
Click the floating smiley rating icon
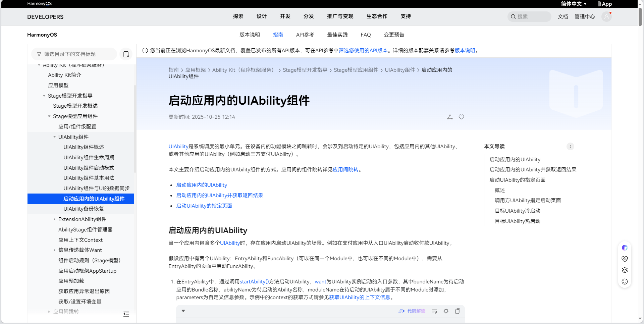coord(625,281)
